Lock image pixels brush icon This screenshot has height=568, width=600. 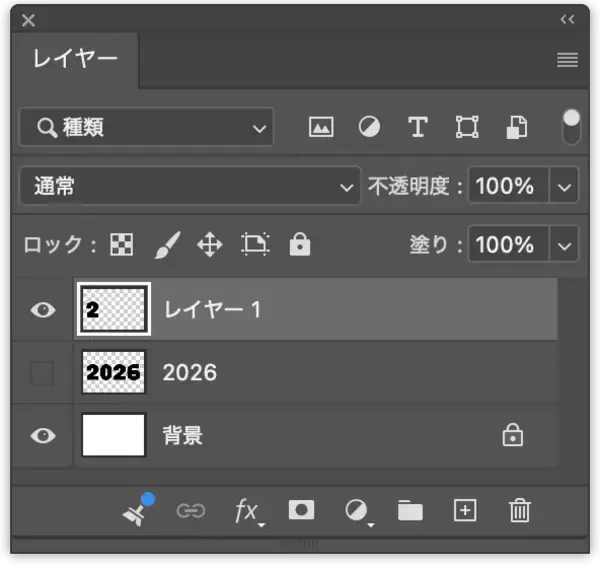(x=168, y=245)
